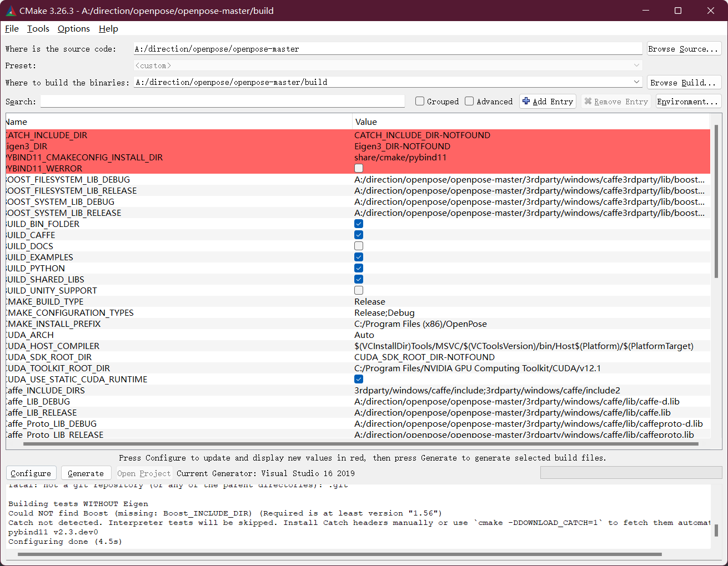
Task: Click the Caffe_LIB_RELEASE caffe.lib path value
Action: click(513, 412)
